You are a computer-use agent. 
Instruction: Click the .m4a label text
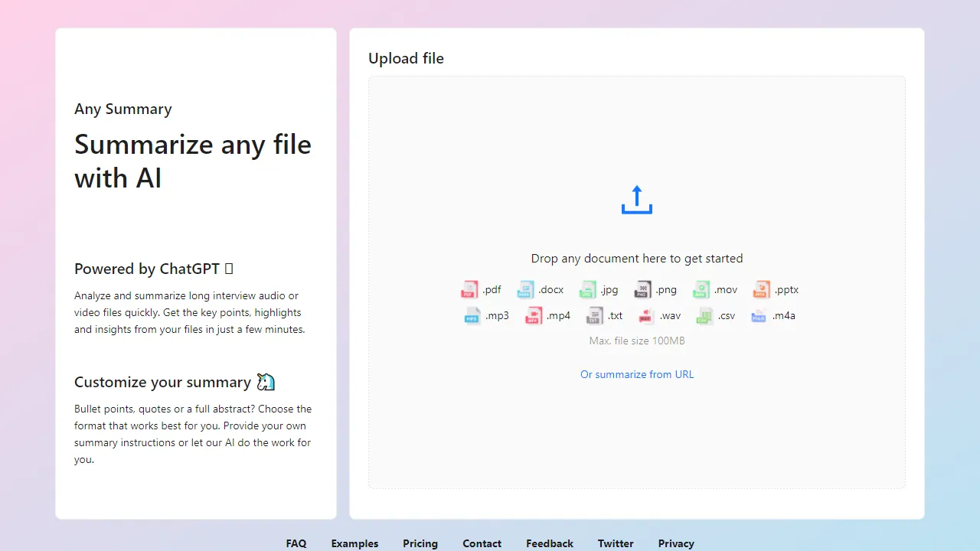click(x=783, y=315)
